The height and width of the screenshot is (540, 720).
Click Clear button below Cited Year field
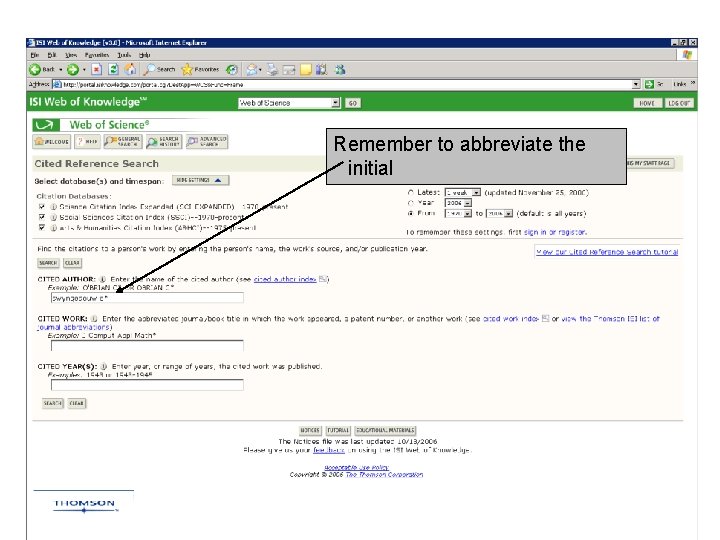[x=77, y=404]
